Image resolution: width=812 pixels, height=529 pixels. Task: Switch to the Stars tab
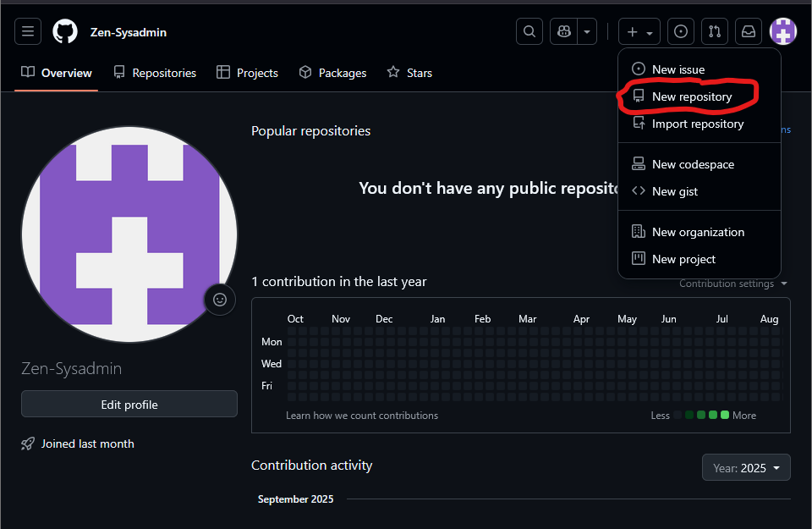(409, 73)
